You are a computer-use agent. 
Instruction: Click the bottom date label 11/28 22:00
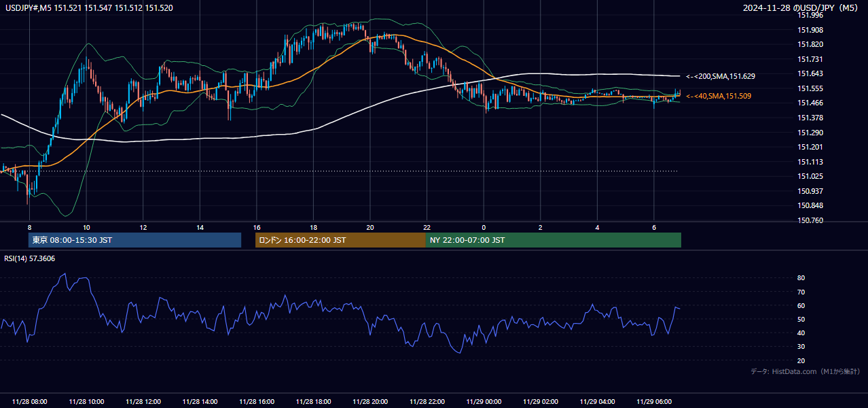point(427,402)
